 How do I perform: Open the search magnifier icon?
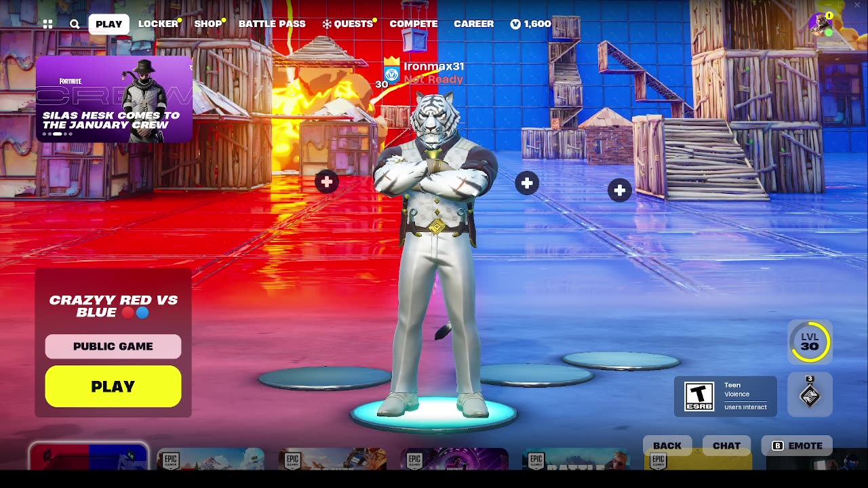(x=75, y=24)
